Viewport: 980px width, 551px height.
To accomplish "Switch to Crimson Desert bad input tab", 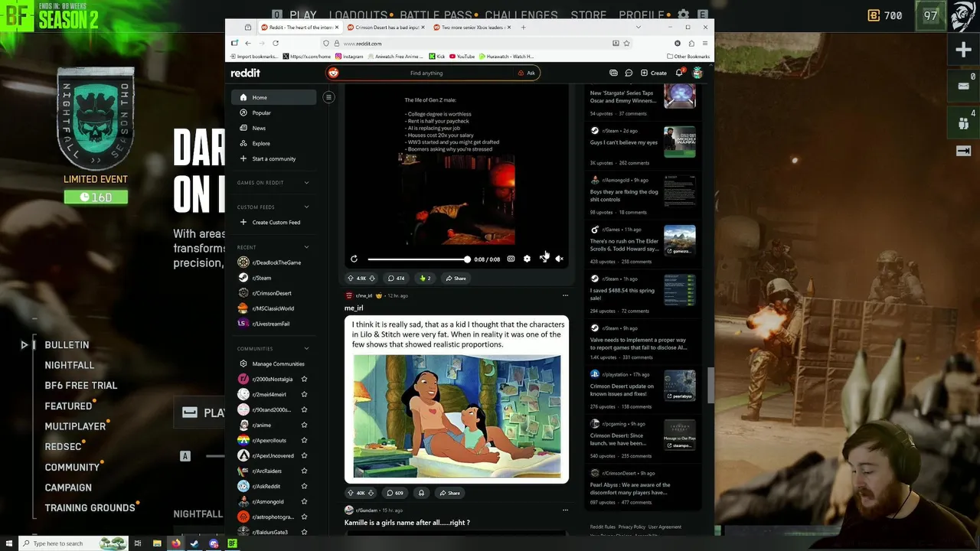I will [x=387, y=27].
